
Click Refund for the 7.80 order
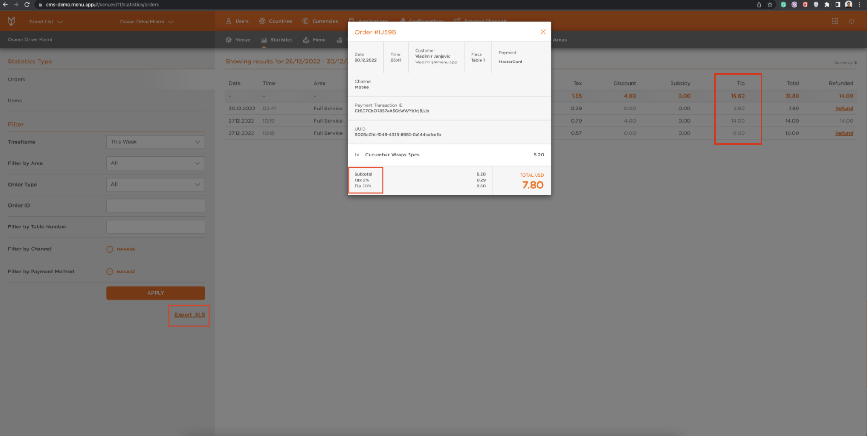coord(844,109)
